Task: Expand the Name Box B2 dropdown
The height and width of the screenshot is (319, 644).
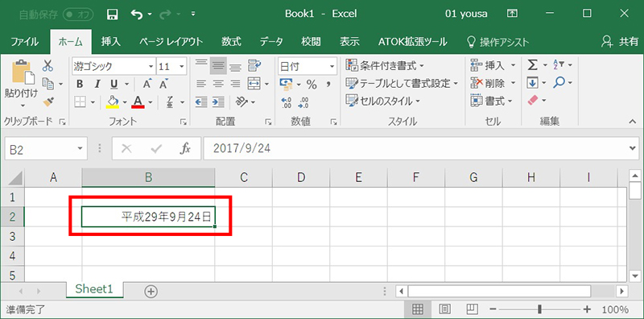Action: click(x=79, y=149)
